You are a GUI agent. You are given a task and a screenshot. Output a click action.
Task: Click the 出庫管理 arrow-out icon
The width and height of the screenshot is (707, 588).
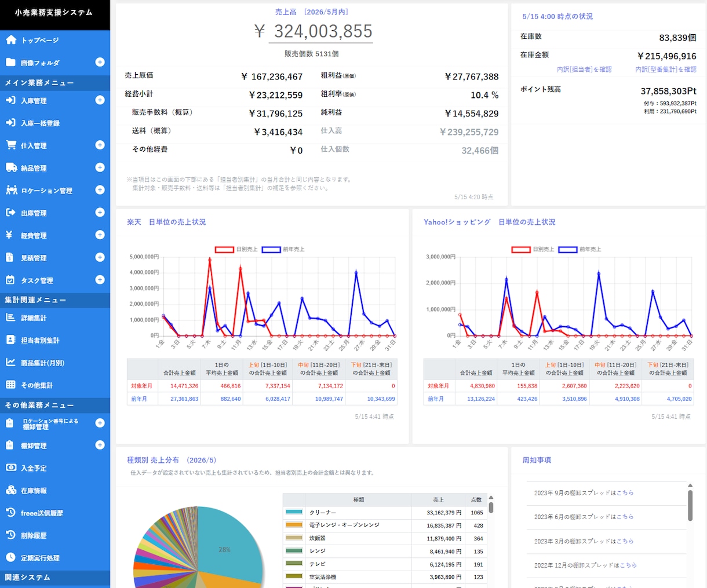pyautogui.click(x=11, y=213)
